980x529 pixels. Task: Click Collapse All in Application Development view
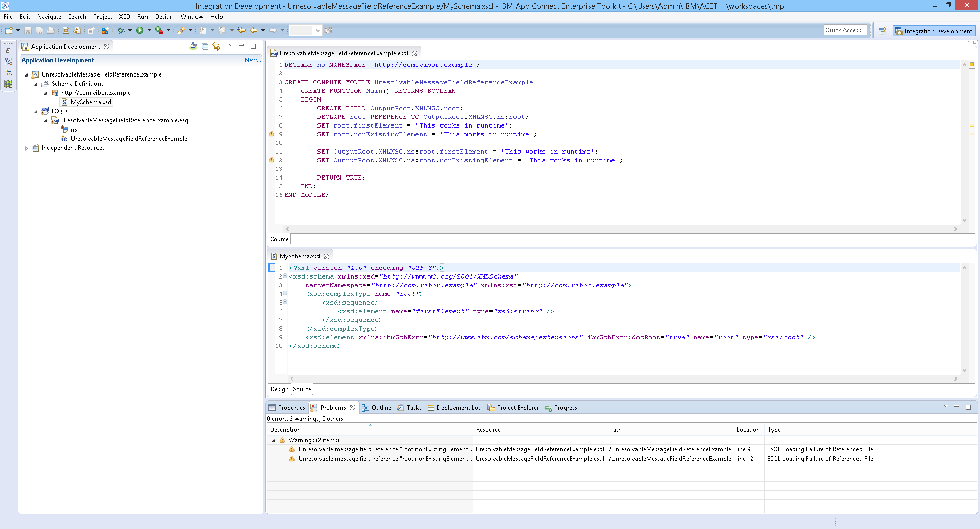tap(205, 46)
